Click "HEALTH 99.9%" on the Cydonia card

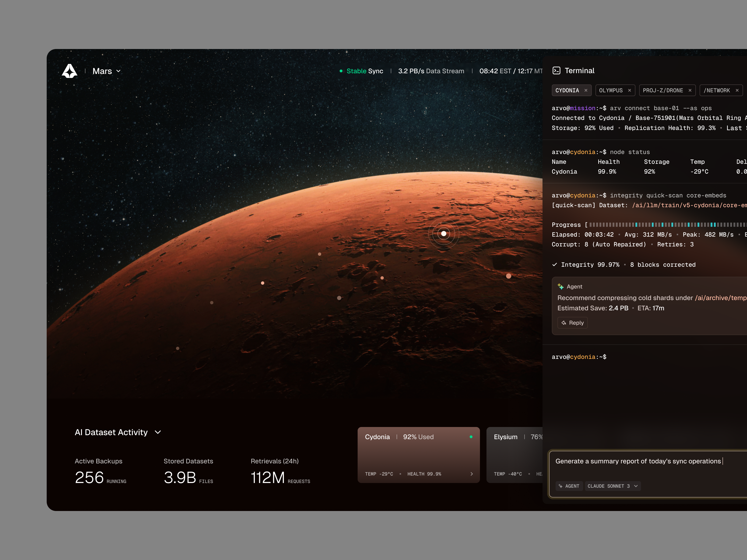pyautogui.click(x=424, y=474)
